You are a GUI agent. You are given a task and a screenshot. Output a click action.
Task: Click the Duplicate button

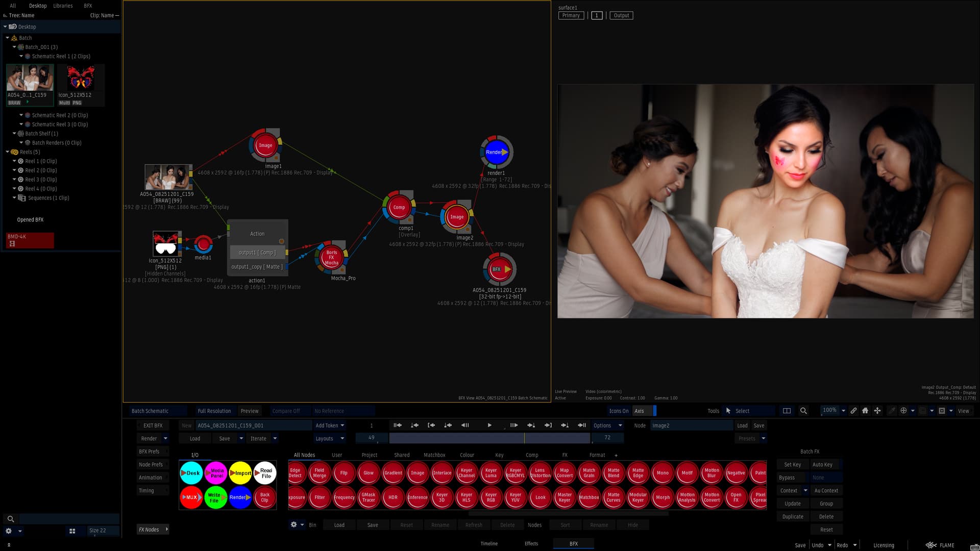tap(792, 516)
